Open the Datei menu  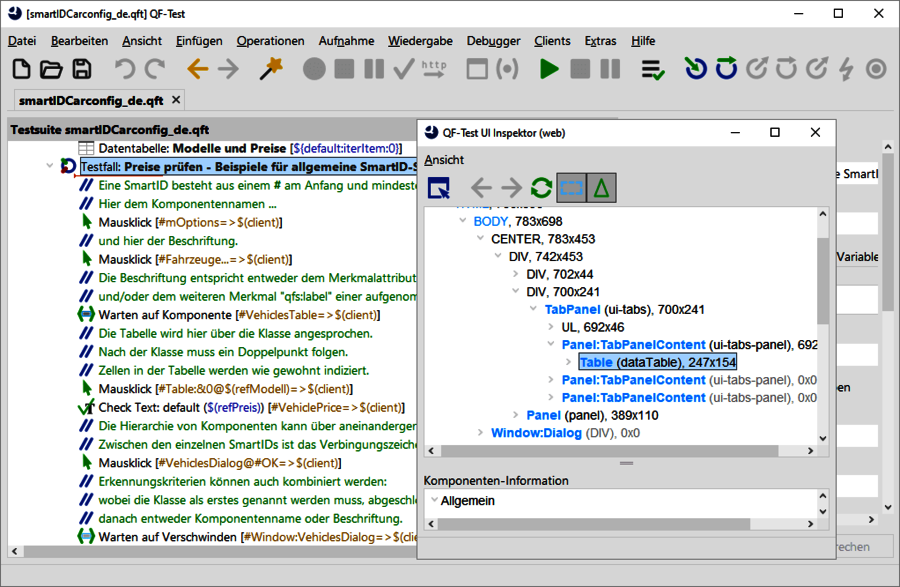point(22,41)
